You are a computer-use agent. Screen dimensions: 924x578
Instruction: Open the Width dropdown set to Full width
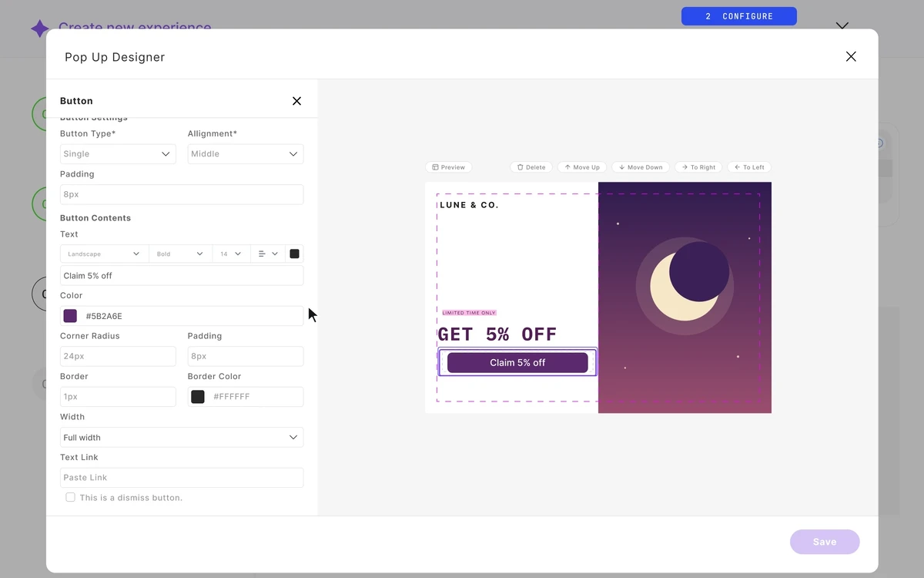pos(182,437)
